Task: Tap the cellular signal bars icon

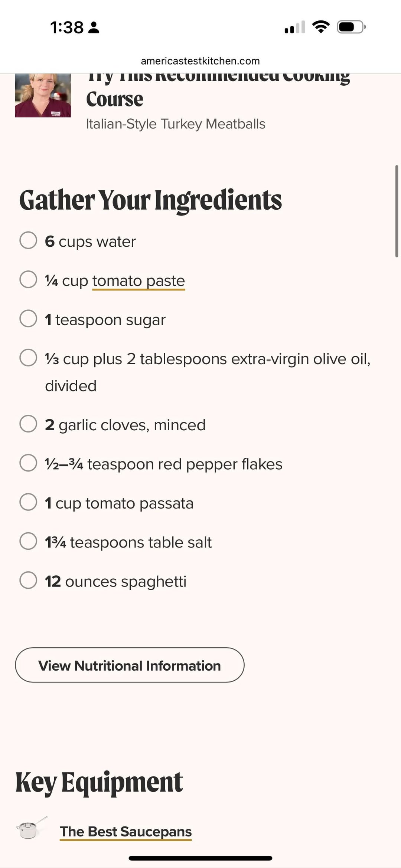Action: click(x=294, y=27)
